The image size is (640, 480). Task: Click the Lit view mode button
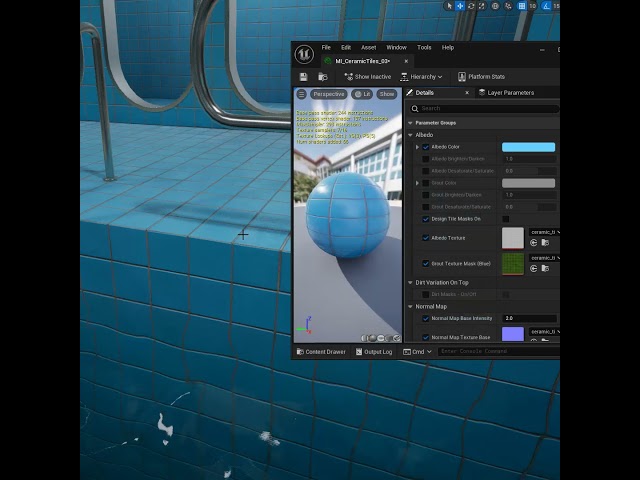362,94
